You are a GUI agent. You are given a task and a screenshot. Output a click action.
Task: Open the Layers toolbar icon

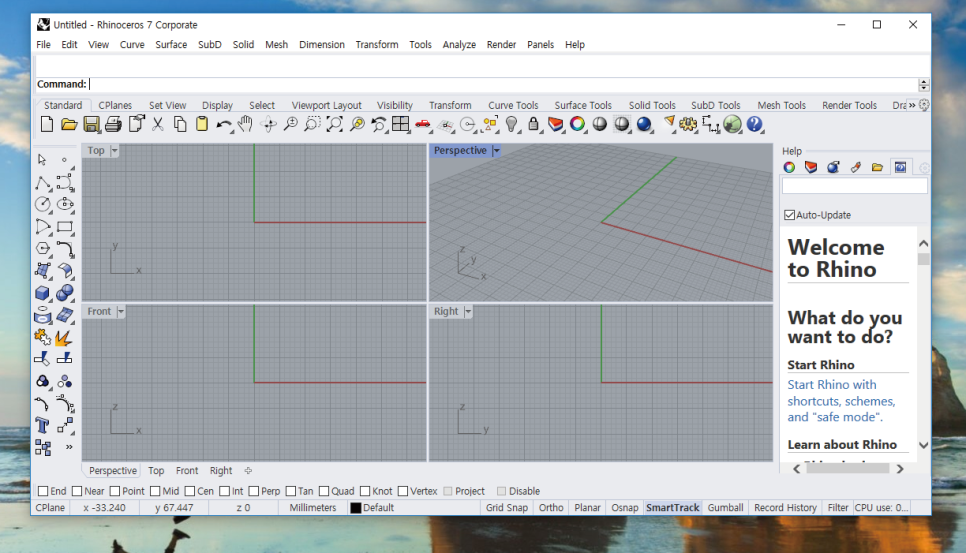(x=556, y=124)
